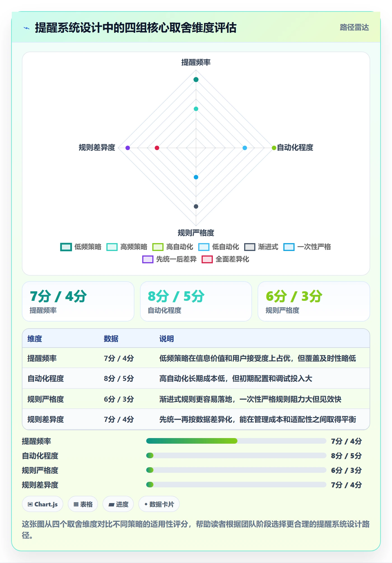This screenshot has width=392, height=563.
Task: Click the 提醒频率 progress bar
Action: point(236,441)
